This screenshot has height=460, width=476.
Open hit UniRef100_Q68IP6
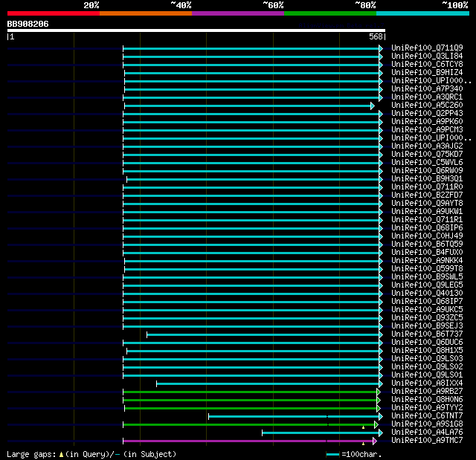(427, 228)
